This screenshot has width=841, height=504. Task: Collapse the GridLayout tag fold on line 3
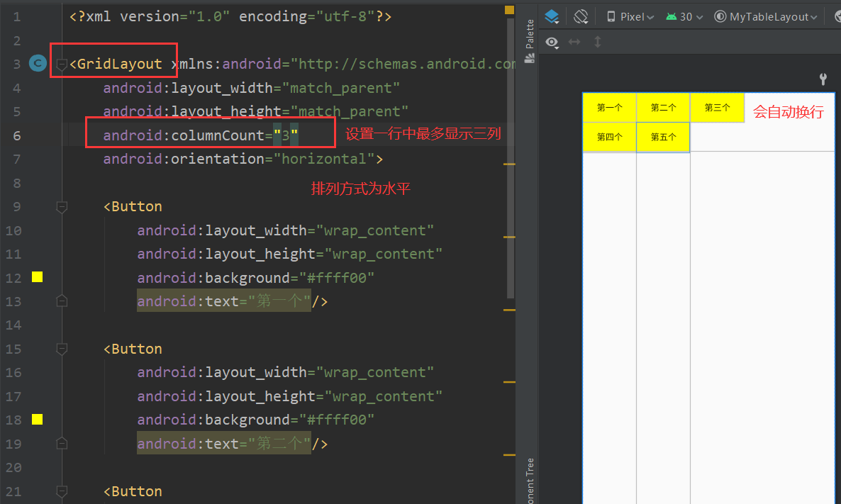(62, 65)
